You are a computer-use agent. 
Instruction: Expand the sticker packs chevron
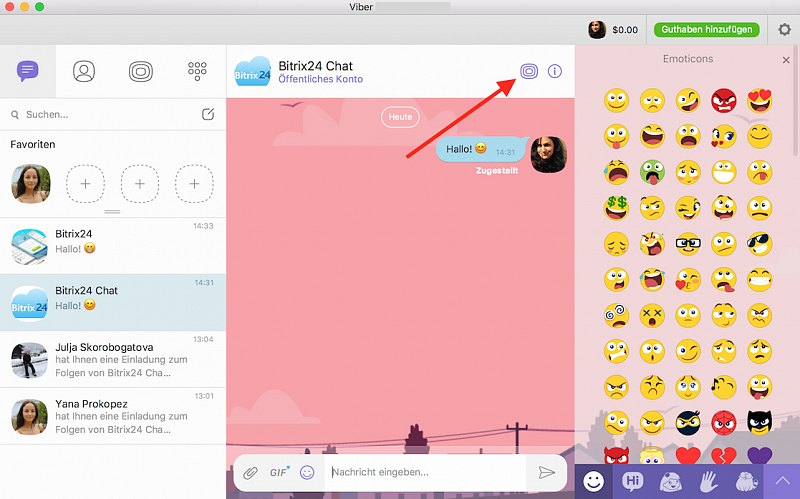pos(782,481)
